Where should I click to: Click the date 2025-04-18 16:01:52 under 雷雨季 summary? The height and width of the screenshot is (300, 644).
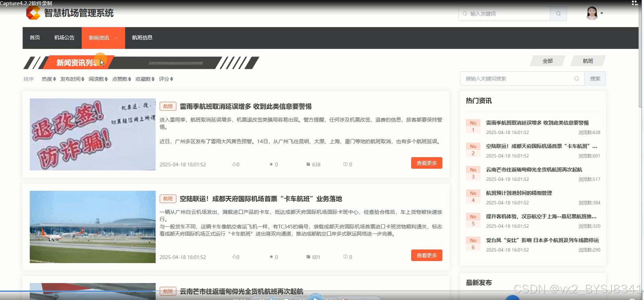183,165
